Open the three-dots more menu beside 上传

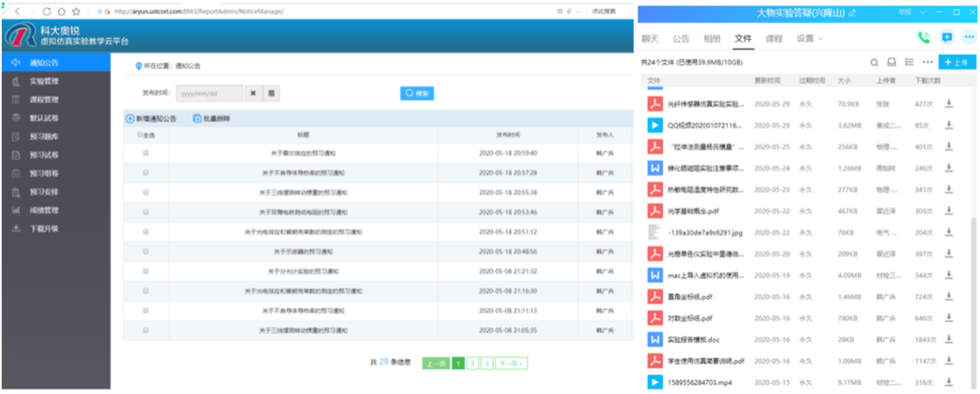click(x=927, y=62)
